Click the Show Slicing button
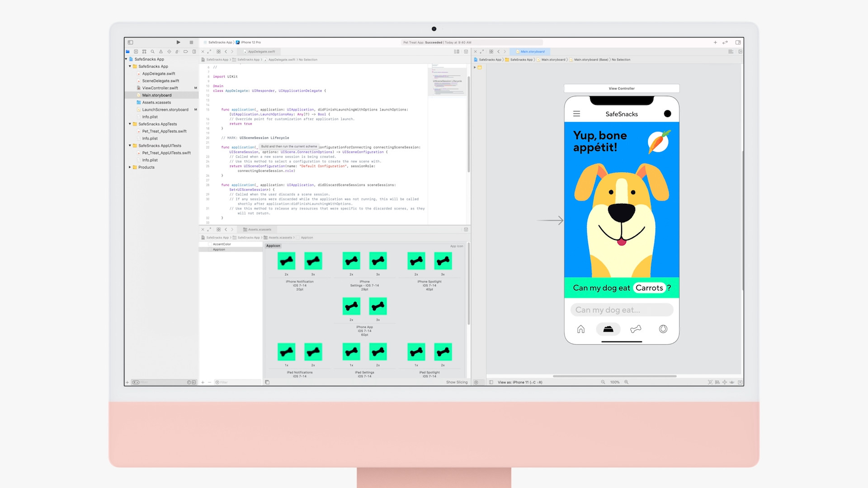 tap(457, 382)
